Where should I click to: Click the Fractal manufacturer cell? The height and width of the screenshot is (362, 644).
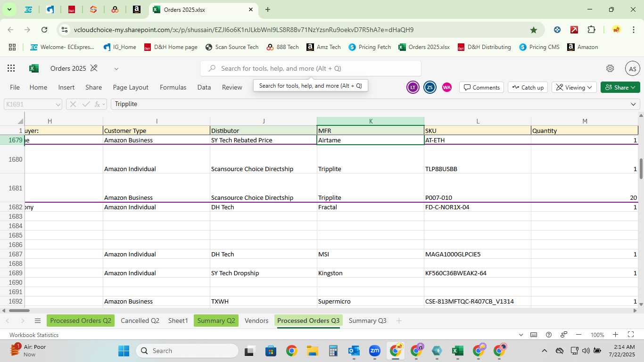click(371, 207)
